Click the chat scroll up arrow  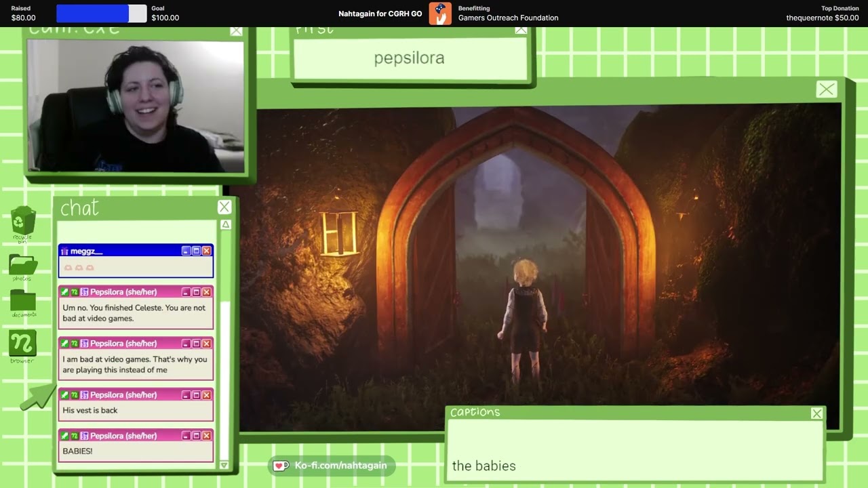click(x=226, y=224)
